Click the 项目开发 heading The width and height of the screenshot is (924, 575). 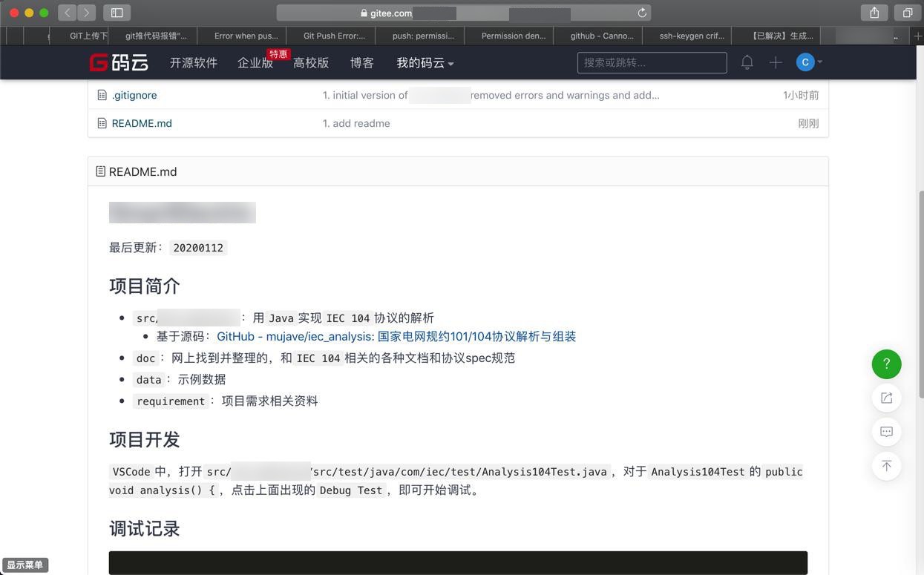[145, 439]
